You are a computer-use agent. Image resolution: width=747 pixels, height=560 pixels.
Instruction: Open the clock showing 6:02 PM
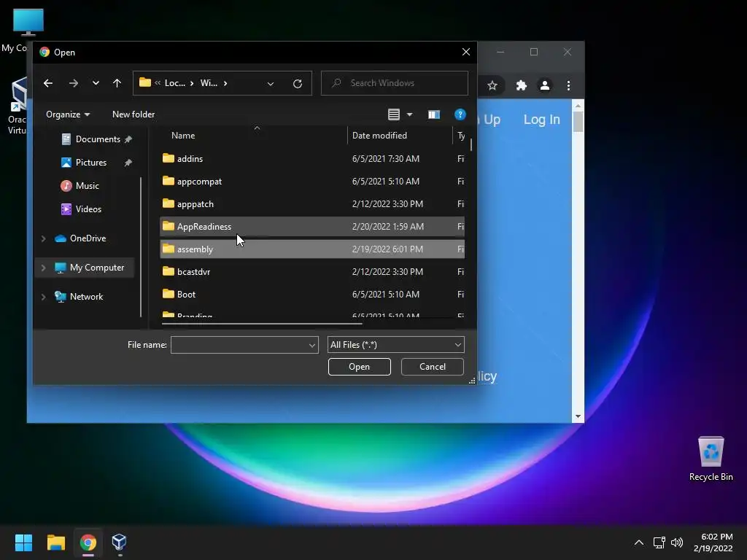pos(713,542)
